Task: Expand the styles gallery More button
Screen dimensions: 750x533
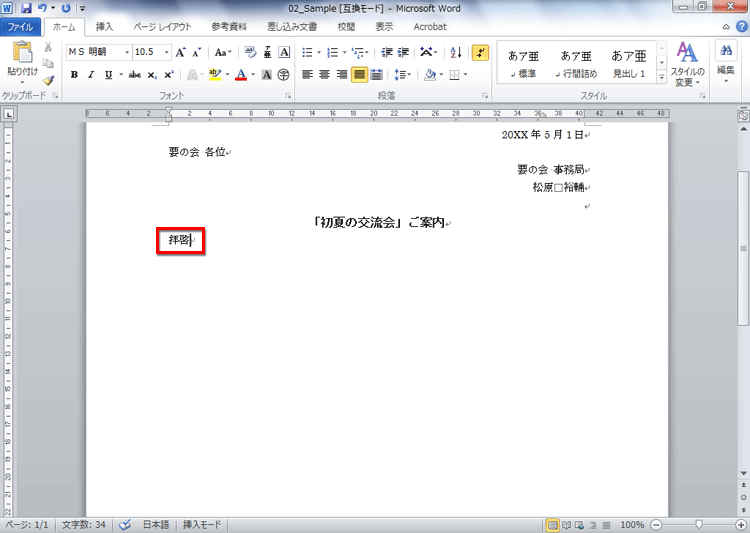Action: click(x=662, y=77)
